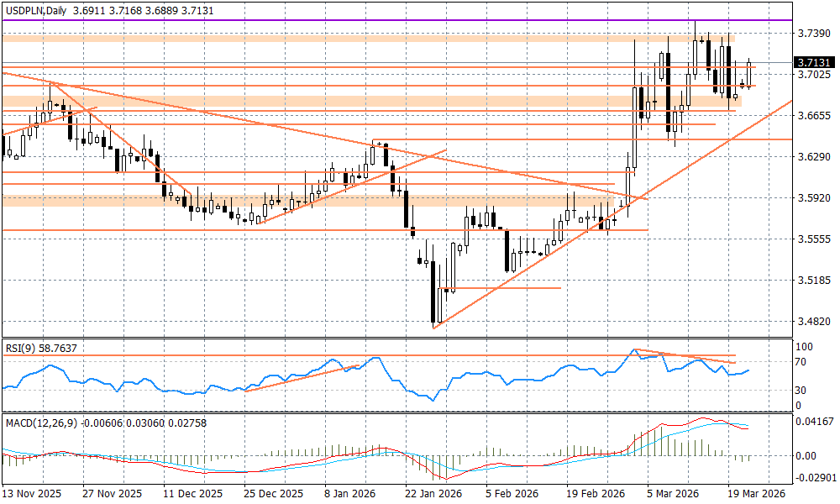The image size is (840, 504).
Task: Click the -0.02901 MACD scale label
Action: click(x=814, y=477)
